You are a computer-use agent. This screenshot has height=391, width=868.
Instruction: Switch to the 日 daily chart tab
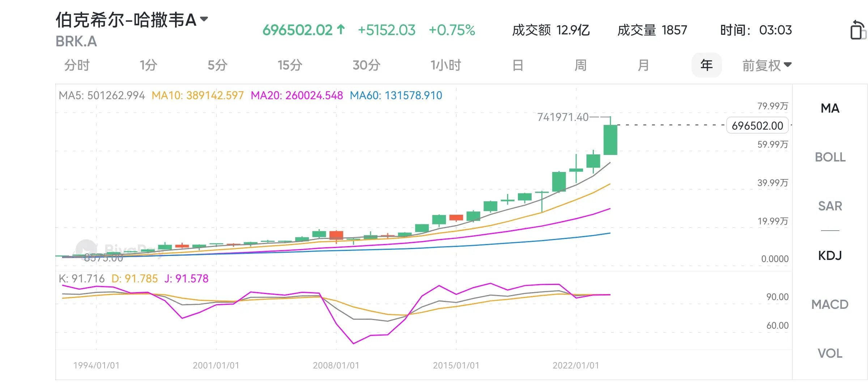coord(518,66)
